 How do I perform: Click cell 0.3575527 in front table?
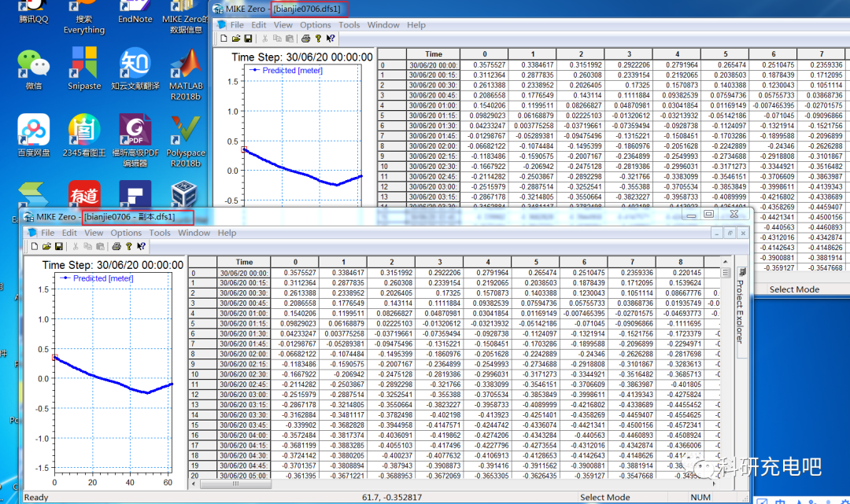click(x=295, y=273)
